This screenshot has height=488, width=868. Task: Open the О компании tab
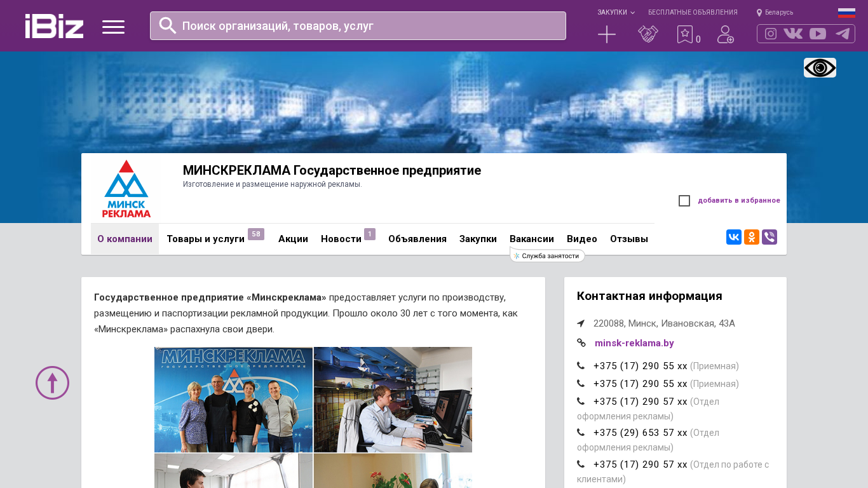point(125,239)
